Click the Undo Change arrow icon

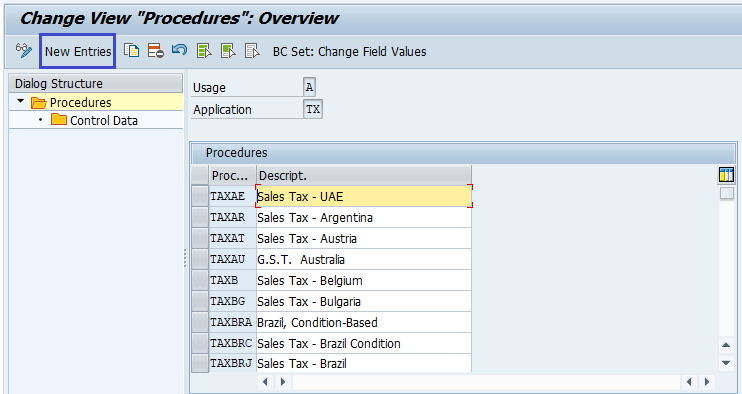point(179,50)
